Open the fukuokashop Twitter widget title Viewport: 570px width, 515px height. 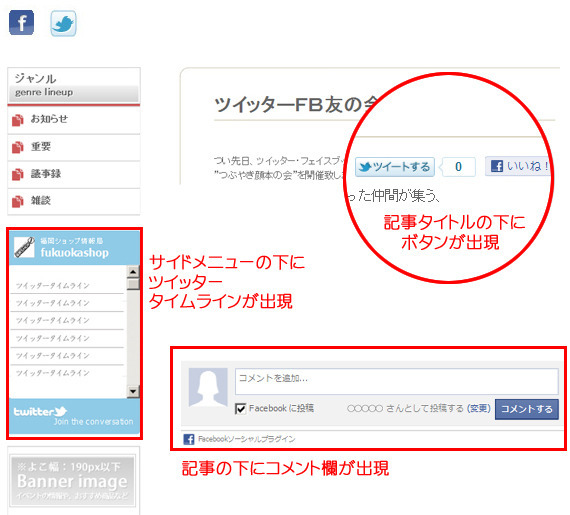tap(75, 253)
